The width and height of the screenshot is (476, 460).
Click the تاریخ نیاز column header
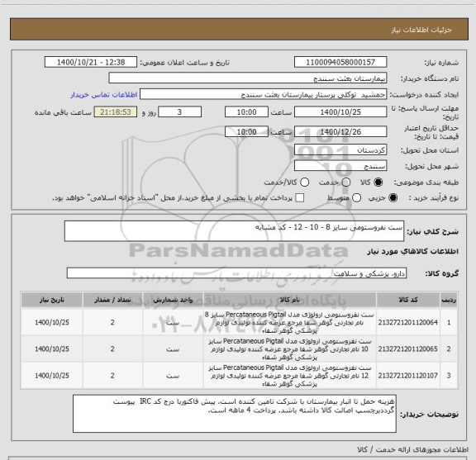coord(51,300)
